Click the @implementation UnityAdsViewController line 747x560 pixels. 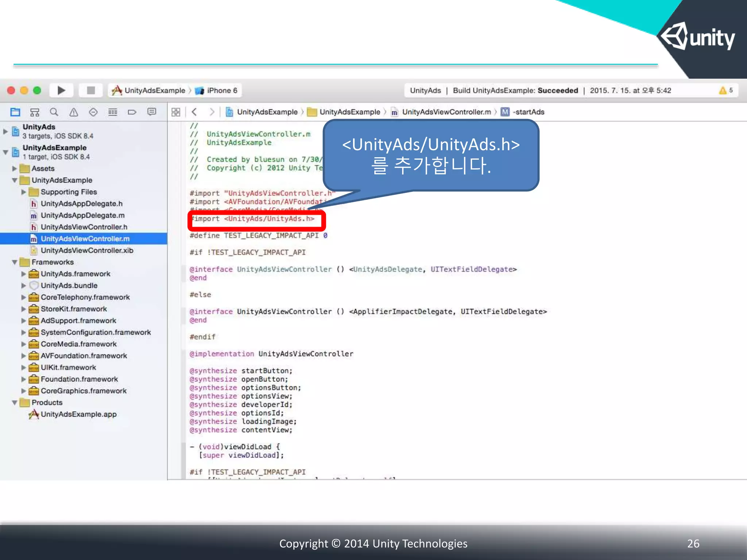[x=271, y=354]
